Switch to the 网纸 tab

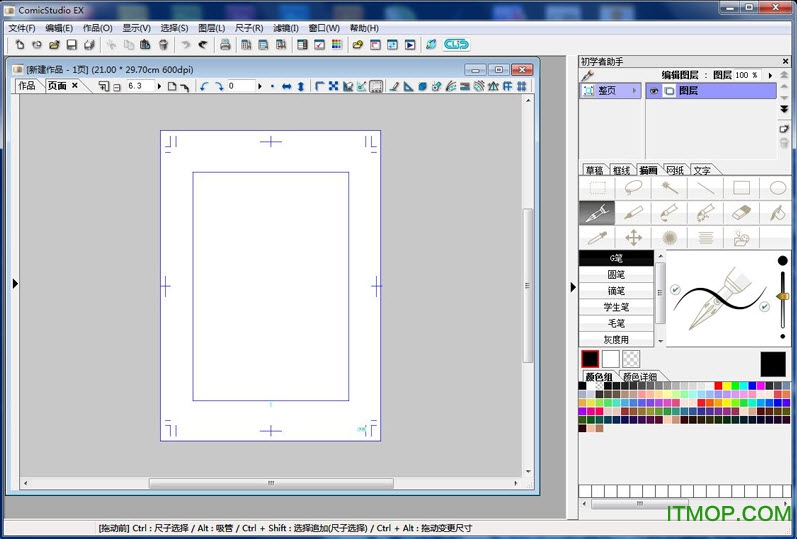pos(675,170)
